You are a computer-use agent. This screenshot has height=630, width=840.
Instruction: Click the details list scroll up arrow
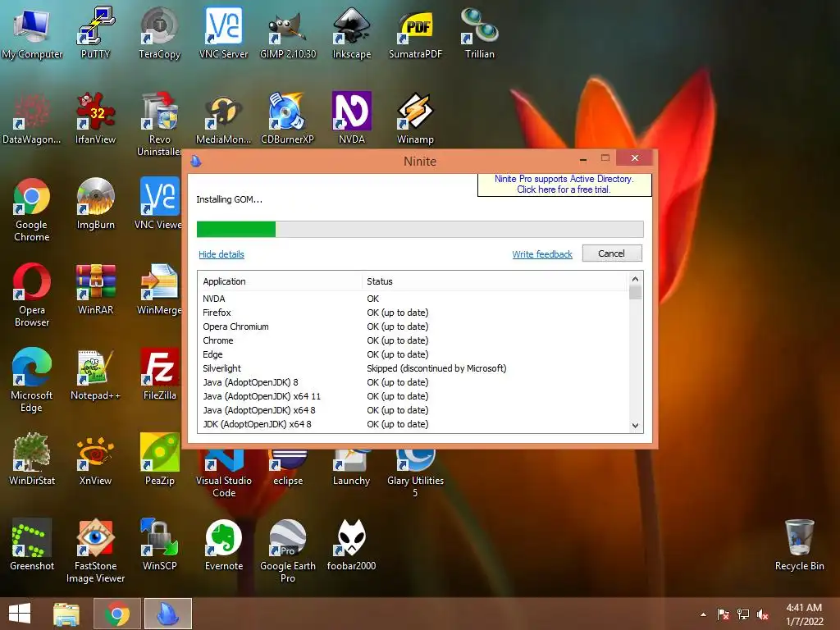coord(636,279)
